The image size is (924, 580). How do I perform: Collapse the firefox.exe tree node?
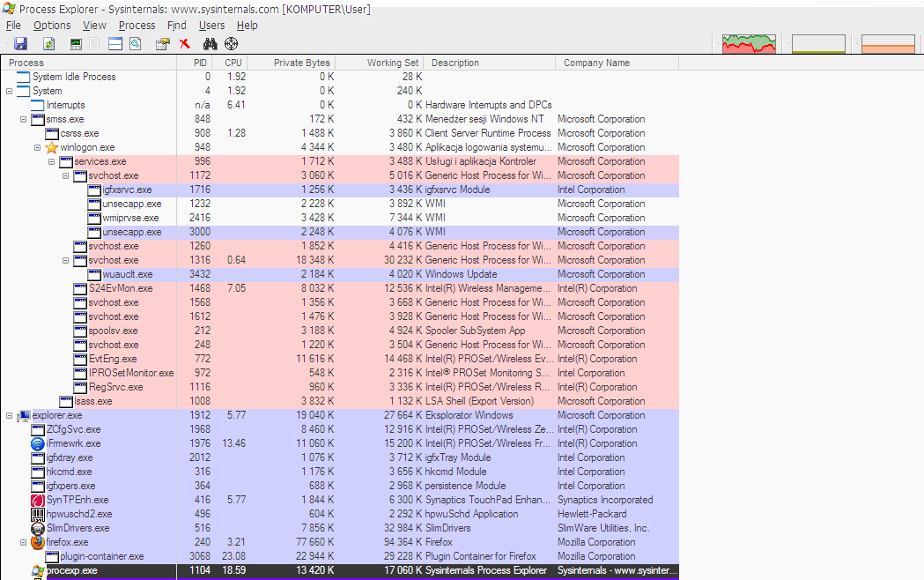click(24, 543)
